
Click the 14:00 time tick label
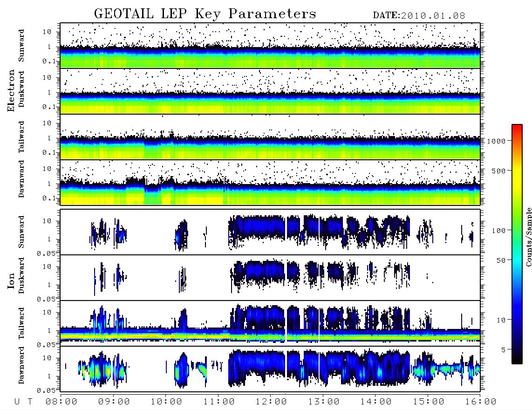376,402
